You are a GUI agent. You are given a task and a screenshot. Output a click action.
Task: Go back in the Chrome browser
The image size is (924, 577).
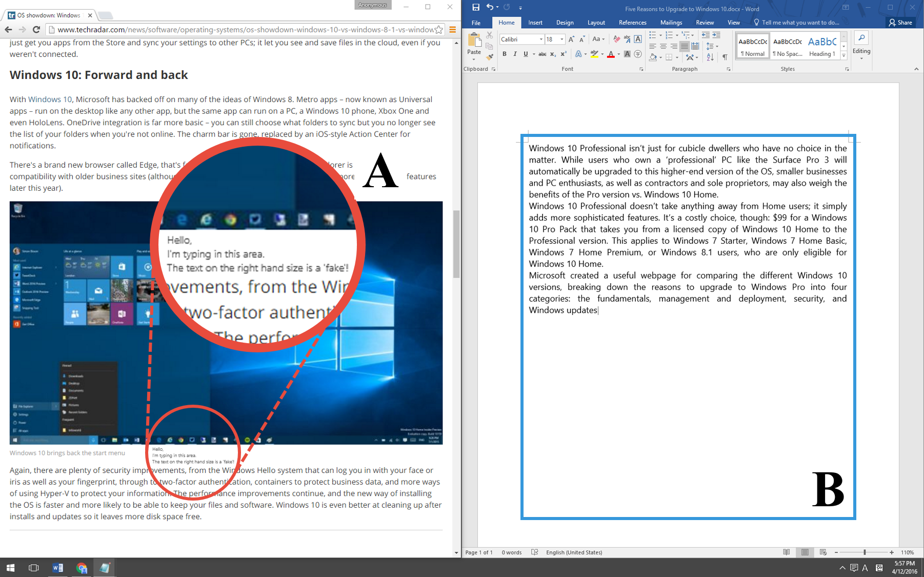click(x=8, y=30)
